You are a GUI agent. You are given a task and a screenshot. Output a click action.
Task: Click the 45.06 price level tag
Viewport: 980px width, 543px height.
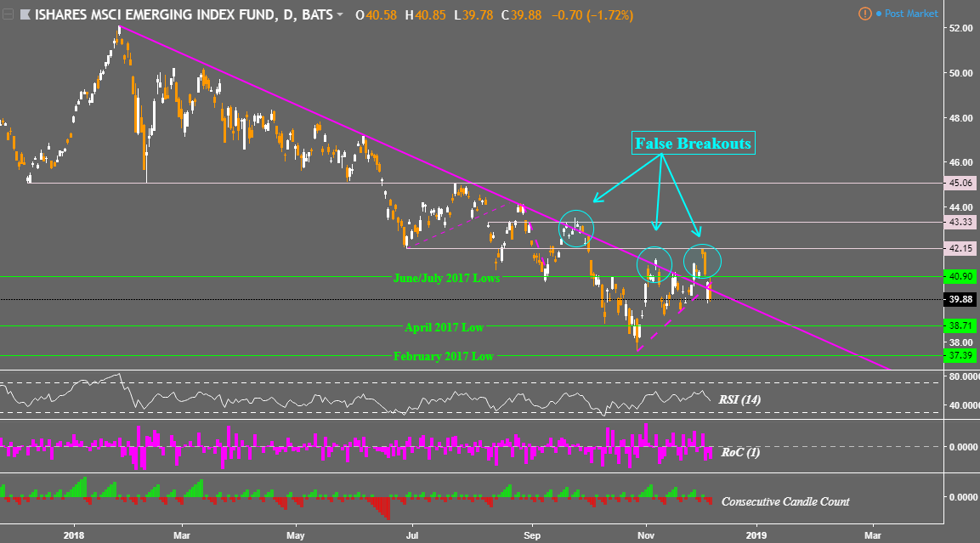pos(960,183)
